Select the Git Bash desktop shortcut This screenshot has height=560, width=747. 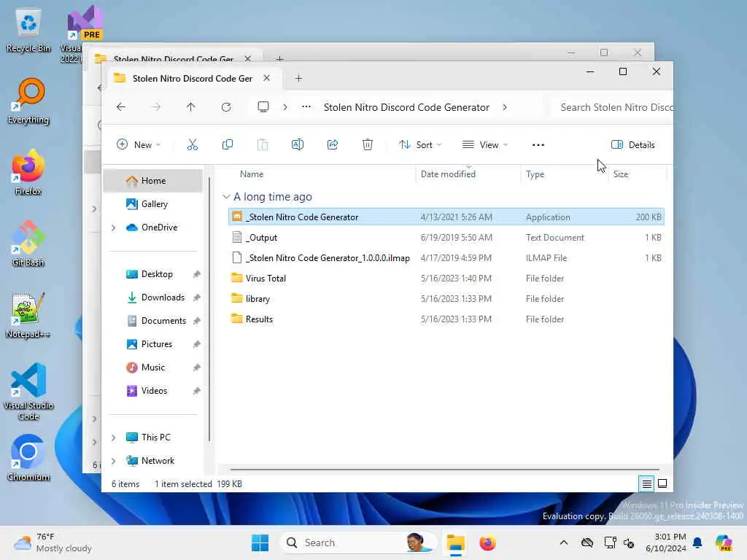point(28,244)
